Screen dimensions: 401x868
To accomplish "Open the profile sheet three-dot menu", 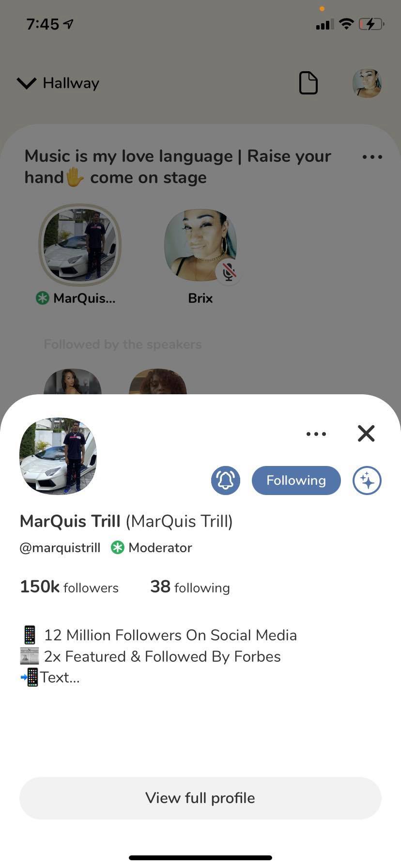I will 316,434.
